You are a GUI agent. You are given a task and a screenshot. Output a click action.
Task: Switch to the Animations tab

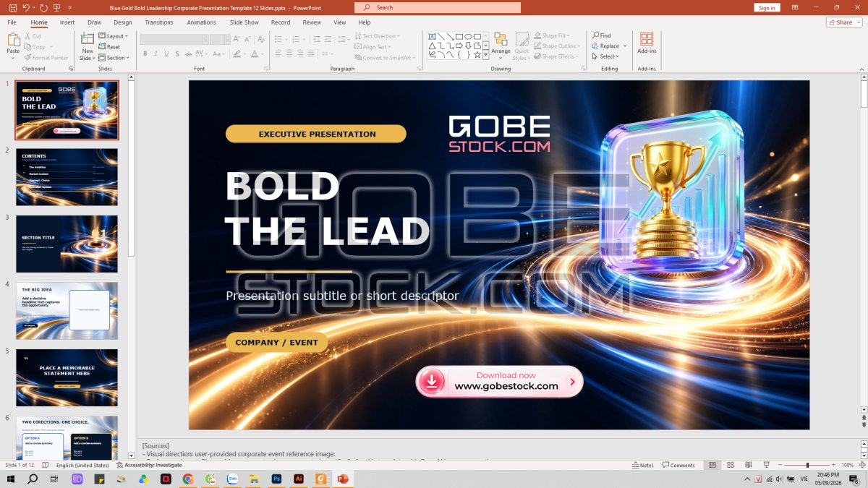pos(201,22)
